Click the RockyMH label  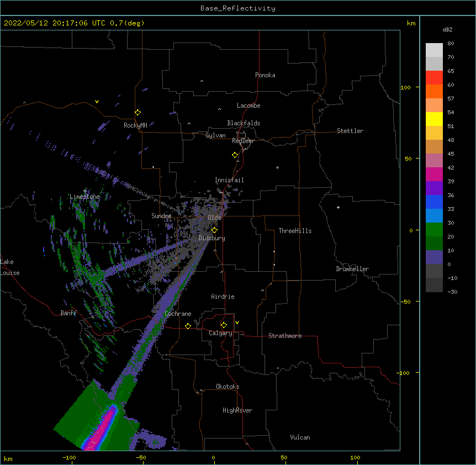(x=135, y=125)
